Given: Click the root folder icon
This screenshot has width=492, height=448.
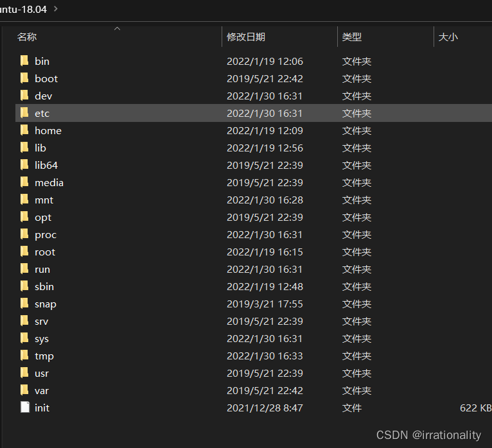Looking at the screenshot, I should click(x=24, y=252).
